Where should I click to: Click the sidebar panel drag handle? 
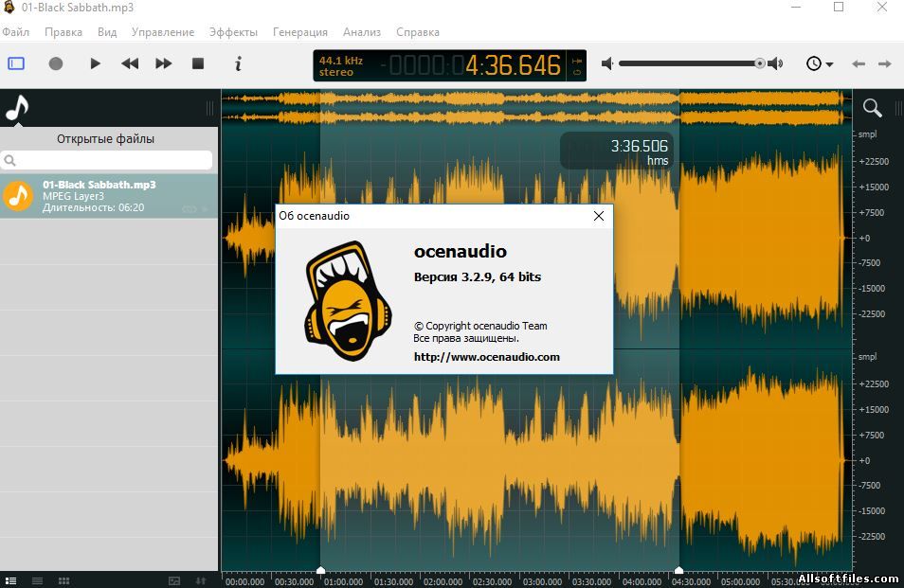click(209, 108)
